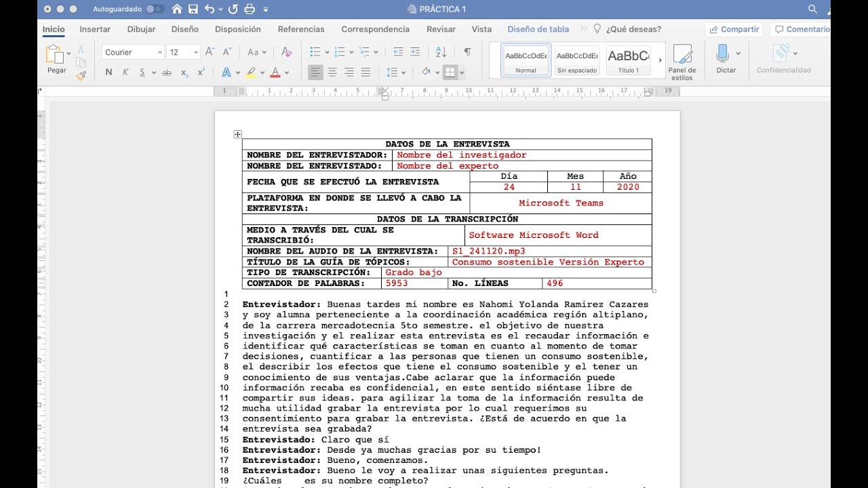Screen dimensions: 868x488
Task: Click the Bullets list icon
Action: (315, 52)
